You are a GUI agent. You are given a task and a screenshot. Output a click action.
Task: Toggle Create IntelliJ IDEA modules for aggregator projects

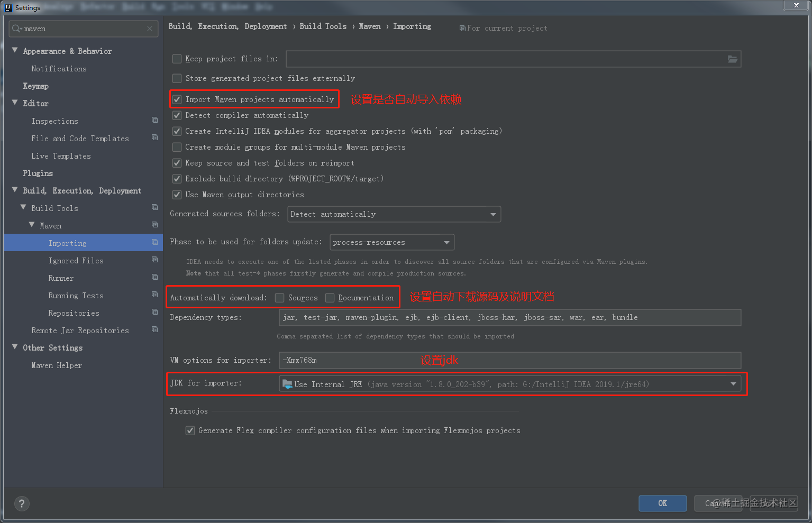(177, 131)
